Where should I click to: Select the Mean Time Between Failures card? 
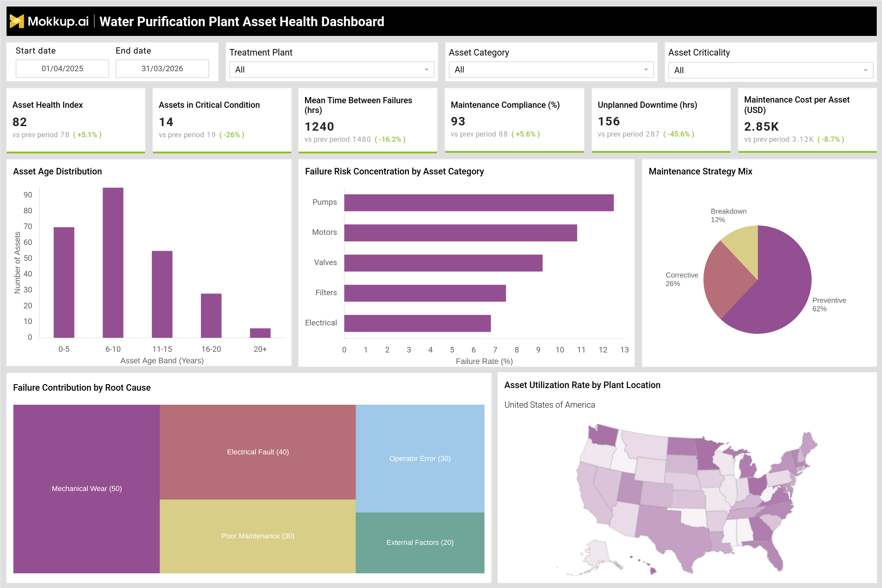(x=367, y=121)
